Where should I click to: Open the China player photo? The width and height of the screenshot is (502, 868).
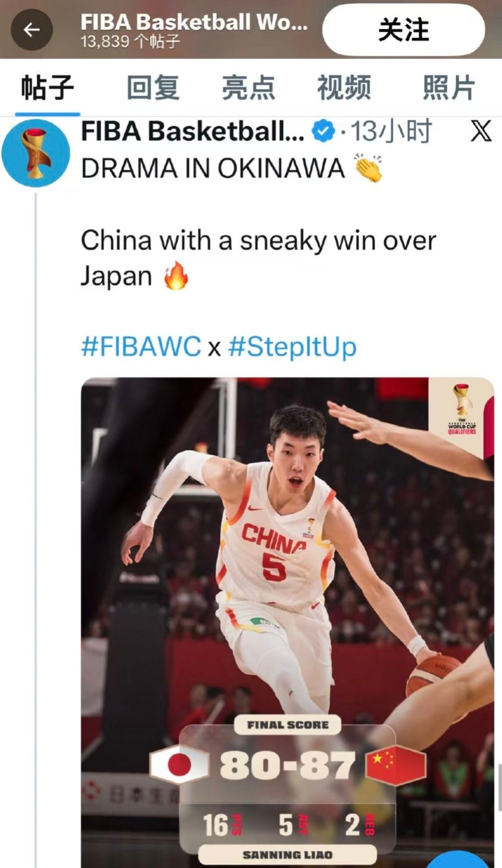[287, 622]
